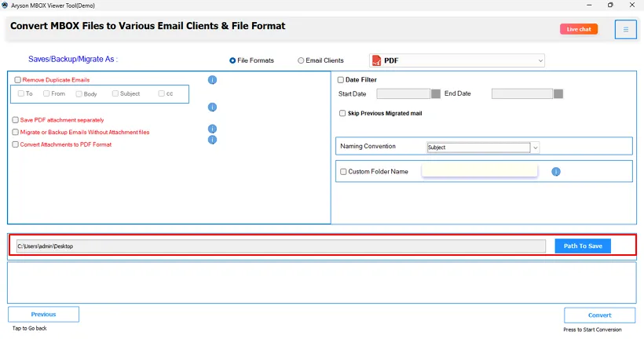Click the destination path input field

click(x=281, y=246)
